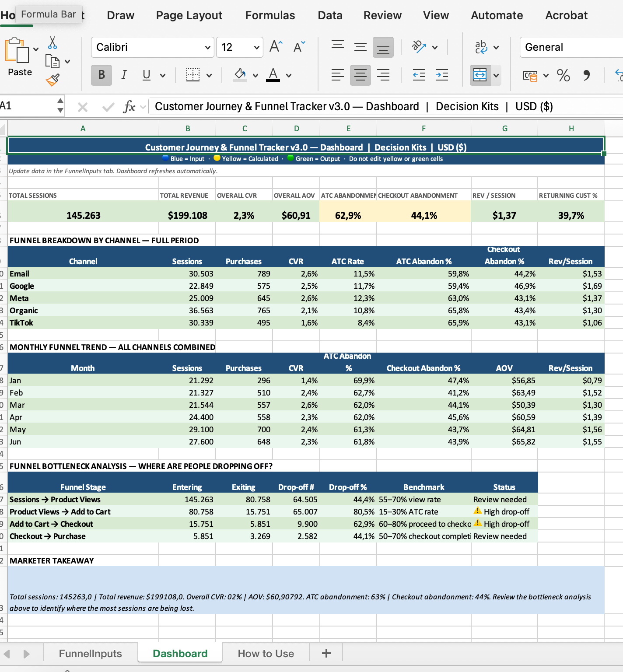This screenshot has height=672, width=623.
Task: Increase font size with large A
Action: point(276,46)
